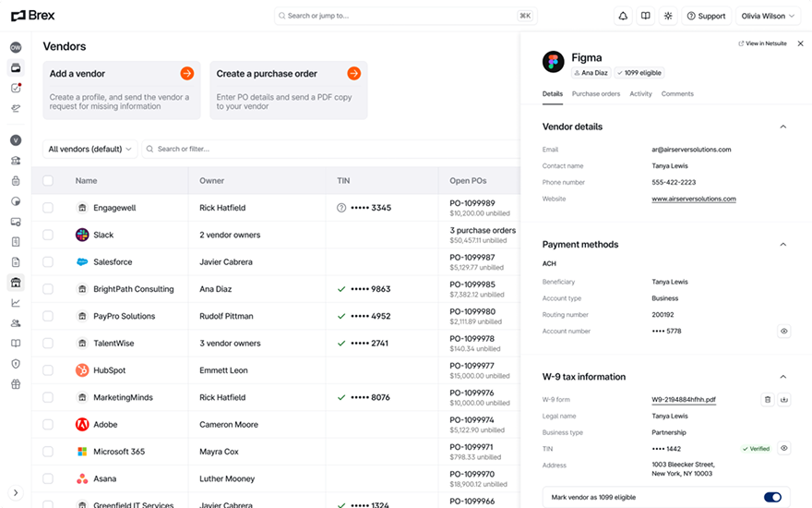Image resolution: width=812 pixels, height=508 pixels.
Task: Open the line chart icon in sidebar
Action: [16, 303]
